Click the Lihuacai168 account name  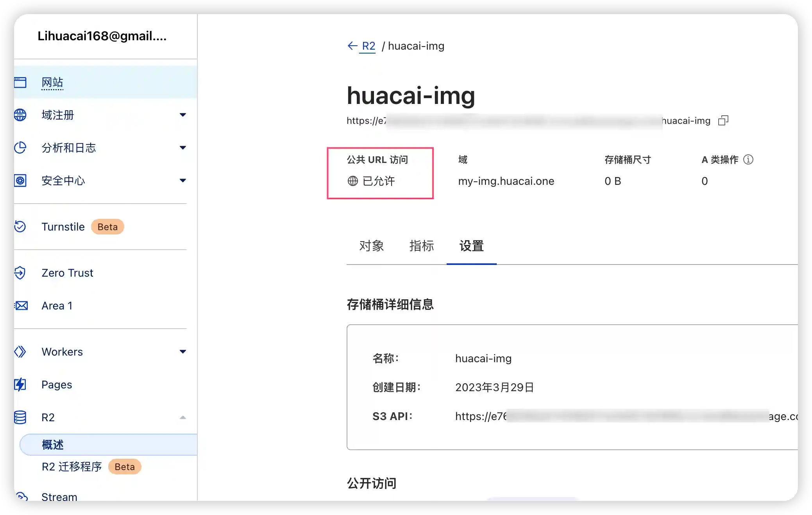point(102,36)
